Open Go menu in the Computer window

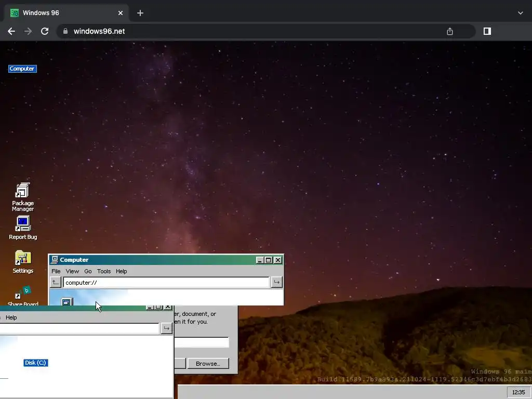pos(88,271)
